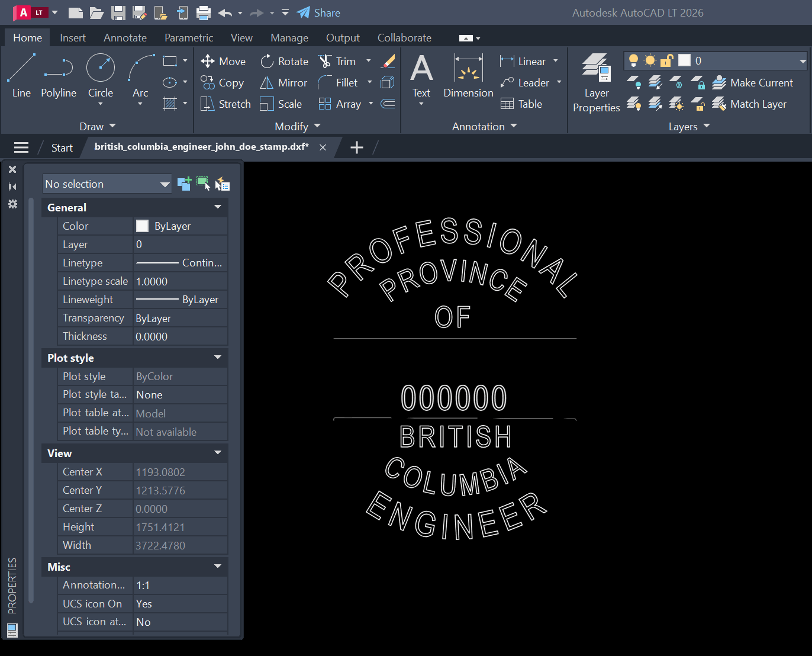Click the Mirror tool

[283, 82]
